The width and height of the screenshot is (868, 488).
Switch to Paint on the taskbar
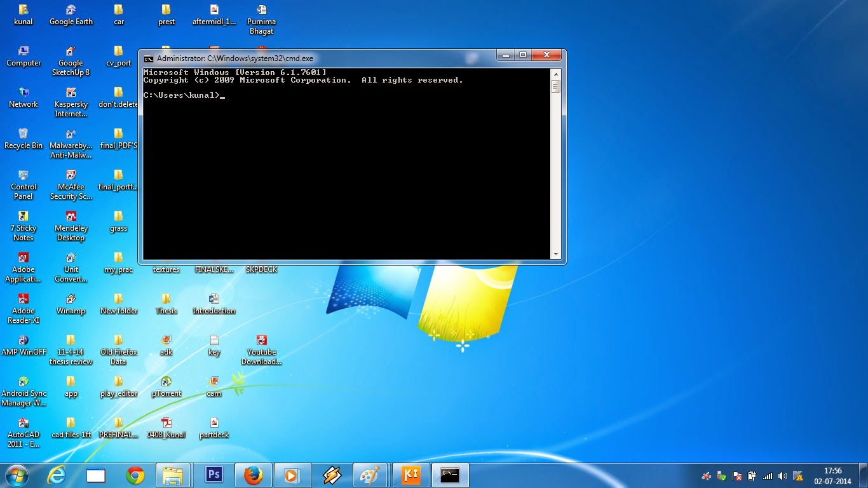tap(370, 475)
